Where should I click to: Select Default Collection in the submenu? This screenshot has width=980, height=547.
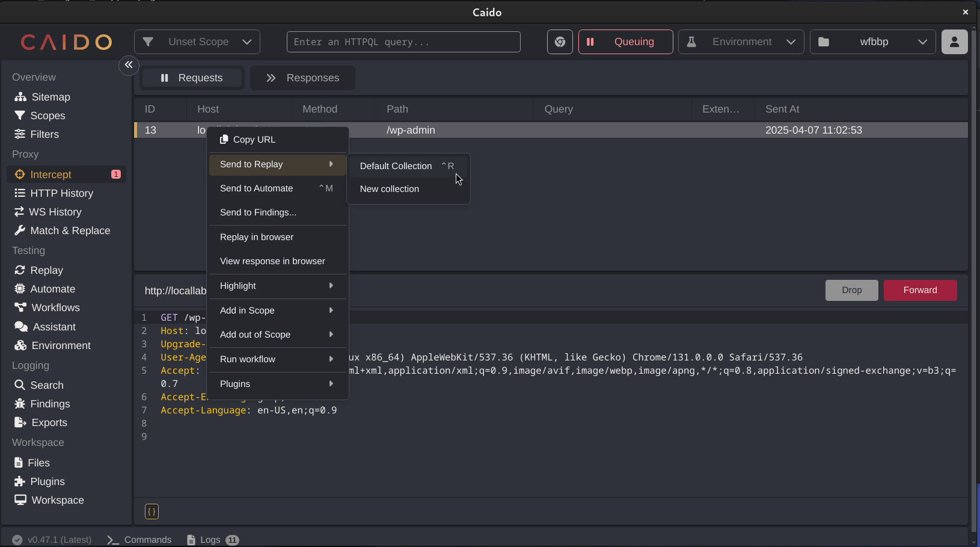click(x=396, y=166)
